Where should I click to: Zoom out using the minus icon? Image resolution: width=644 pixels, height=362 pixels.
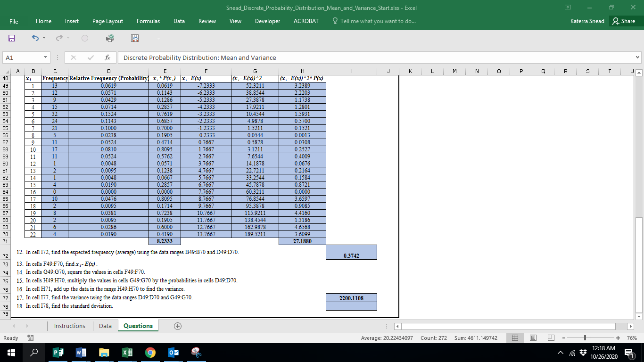pos(564,338)
